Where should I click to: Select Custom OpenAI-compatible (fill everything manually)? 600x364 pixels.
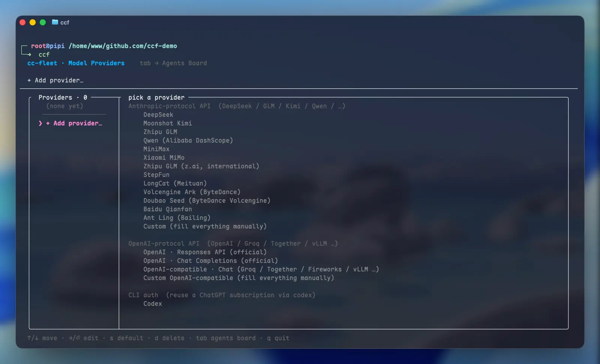(239, 278)
